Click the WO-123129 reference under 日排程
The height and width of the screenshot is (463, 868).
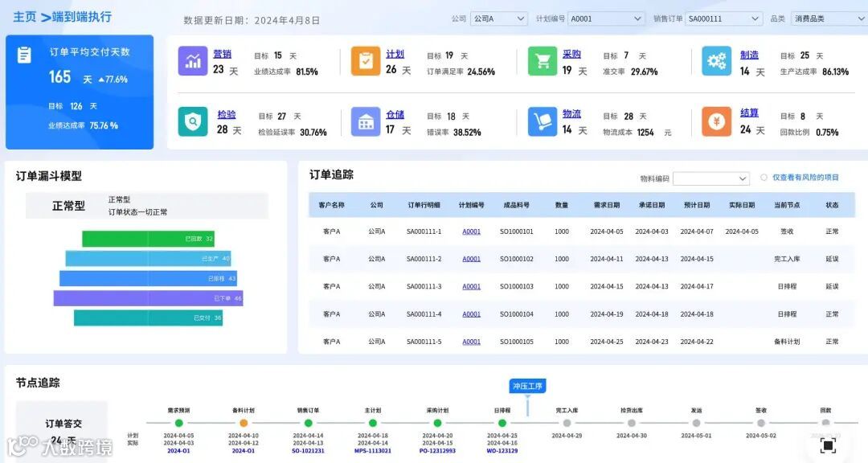tap(502, 451)
